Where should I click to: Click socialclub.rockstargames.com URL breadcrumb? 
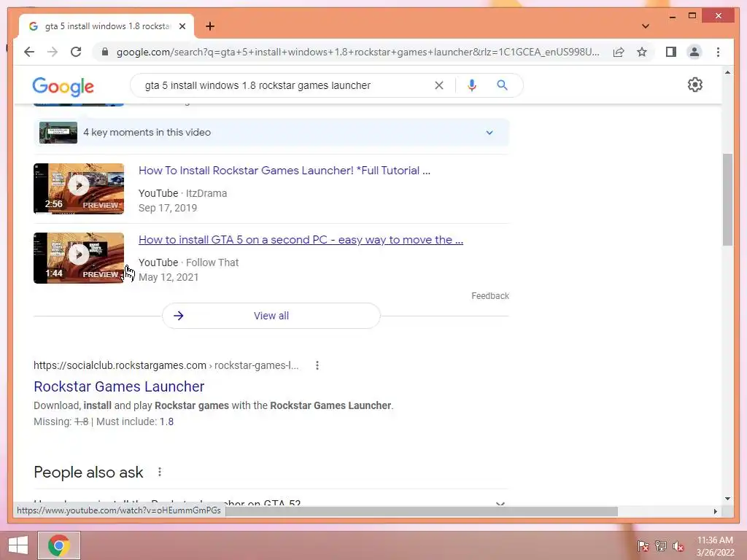pos(166,365)
